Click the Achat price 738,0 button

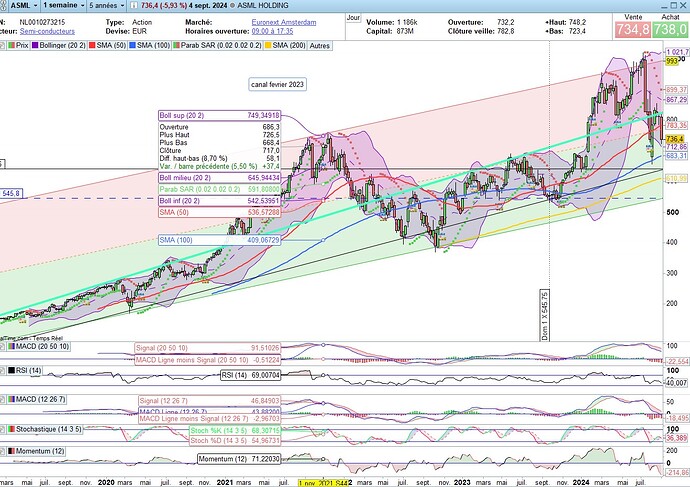(x=669, y=29)
